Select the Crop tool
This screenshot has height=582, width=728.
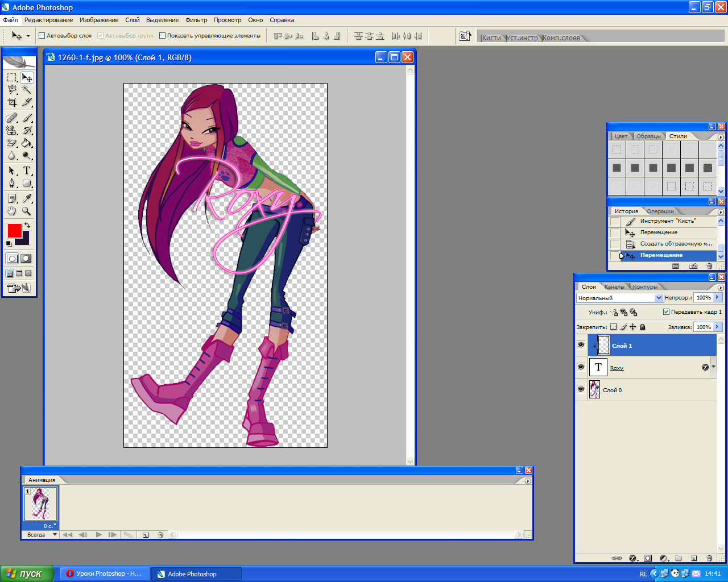12,102
